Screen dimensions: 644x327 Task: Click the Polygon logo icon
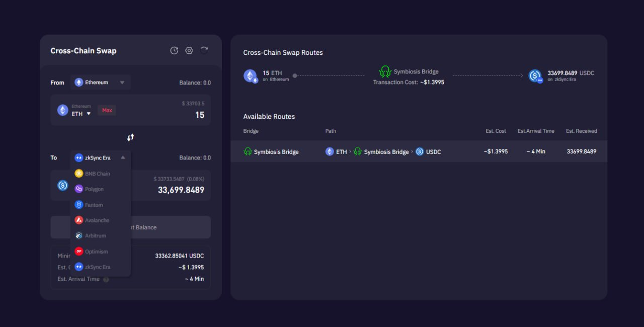tap(79, 189)
